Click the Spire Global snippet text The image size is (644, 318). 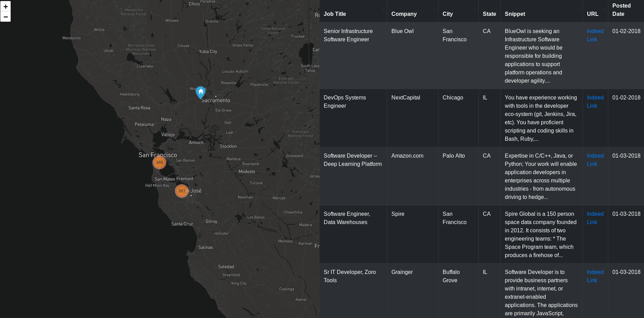coord(541,234)
